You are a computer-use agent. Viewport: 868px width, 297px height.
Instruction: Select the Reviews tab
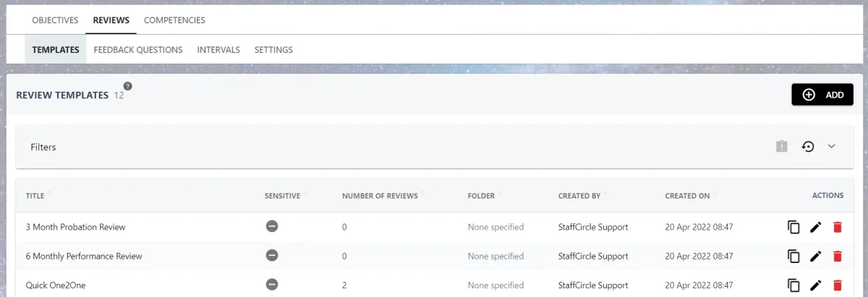click(111, 20)
